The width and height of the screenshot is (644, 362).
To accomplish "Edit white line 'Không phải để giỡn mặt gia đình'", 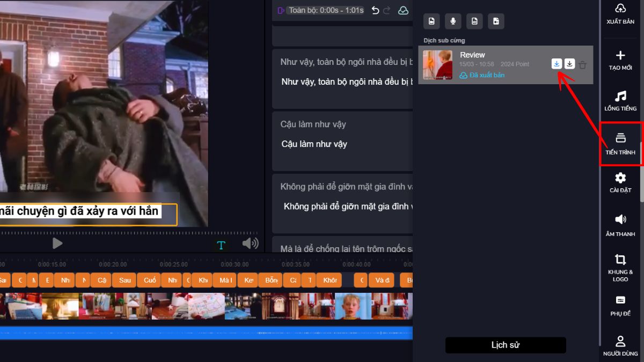I will click(x=348, y=206).
